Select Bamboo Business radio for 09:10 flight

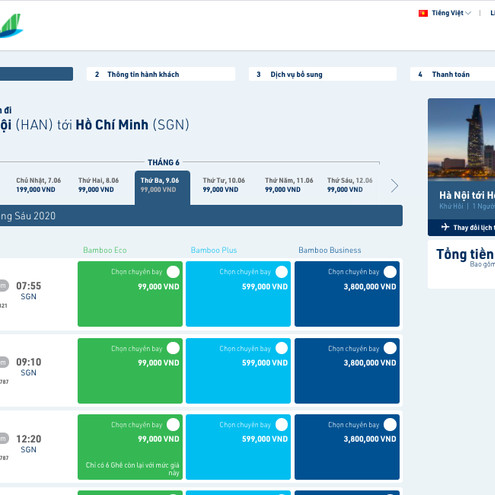point(390,348)
